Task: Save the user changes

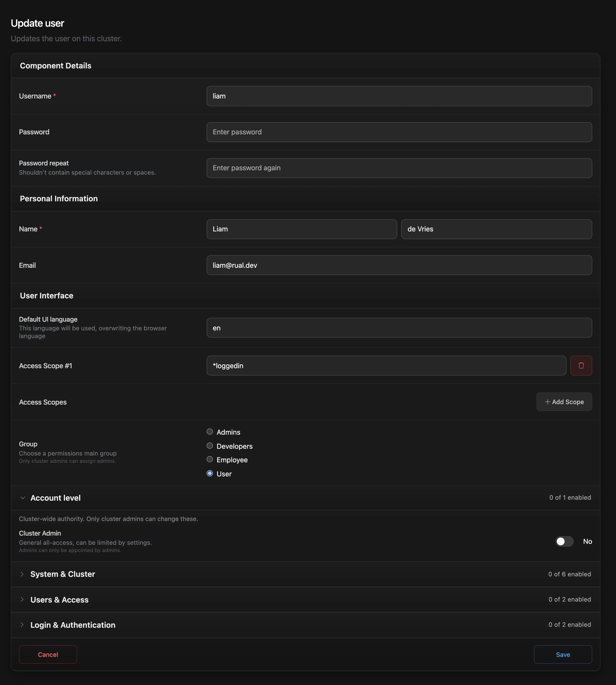Action: (563, 654)
